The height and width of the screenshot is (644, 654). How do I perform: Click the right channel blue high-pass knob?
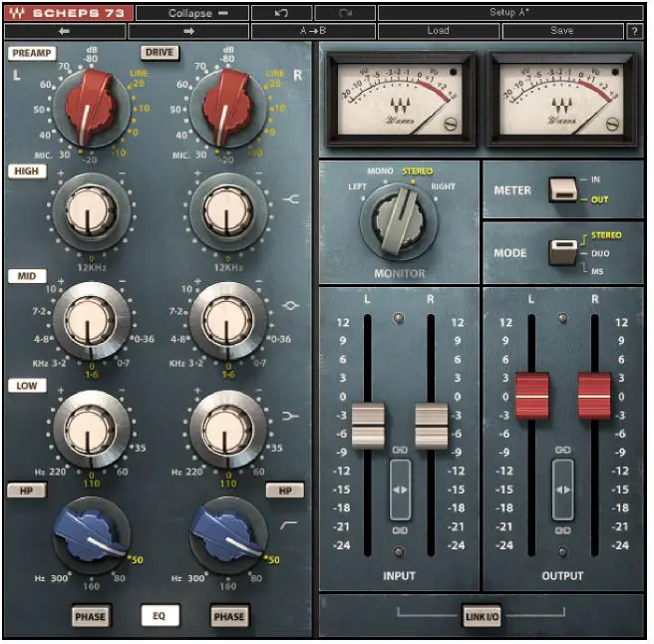click(227, 535)
